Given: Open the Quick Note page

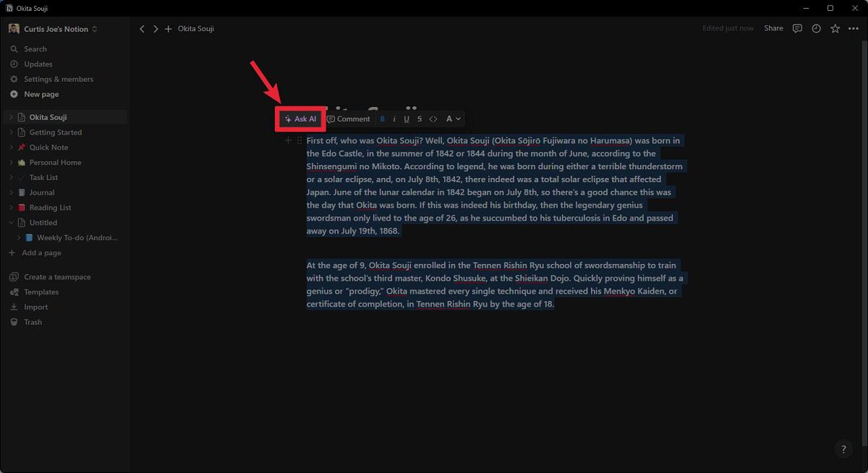Looking at the screenshot, I should point(48,148).
